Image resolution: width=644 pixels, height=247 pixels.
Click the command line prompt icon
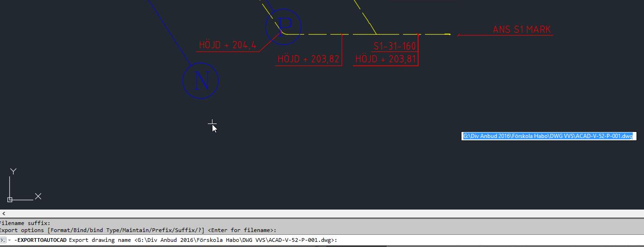point(2,240)
